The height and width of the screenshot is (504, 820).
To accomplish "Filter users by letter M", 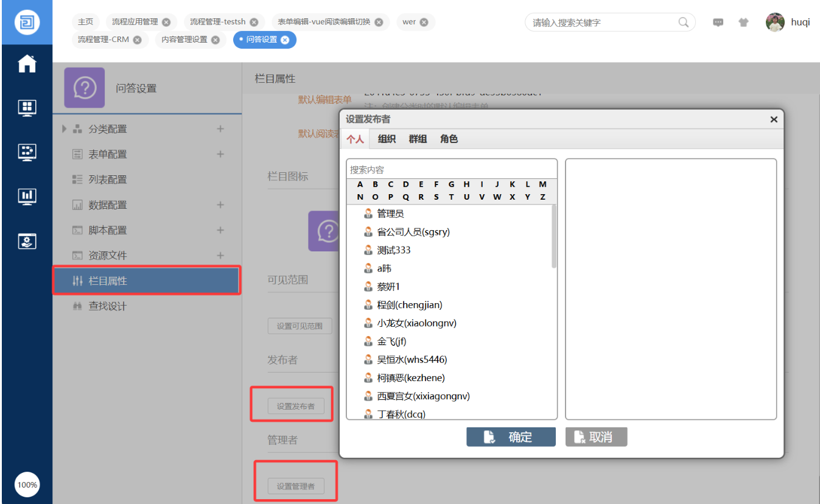I will [542, 184].
